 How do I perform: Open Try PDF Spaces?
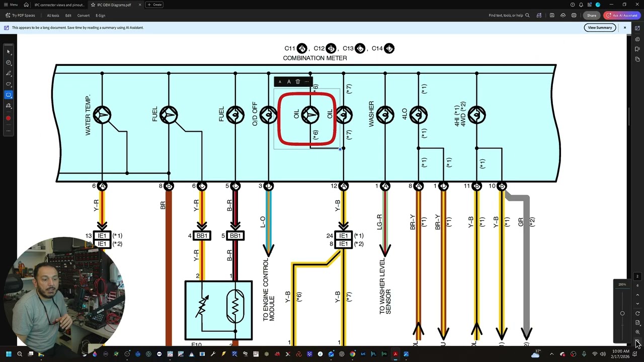pyautogui.click(x=20, y=16)
